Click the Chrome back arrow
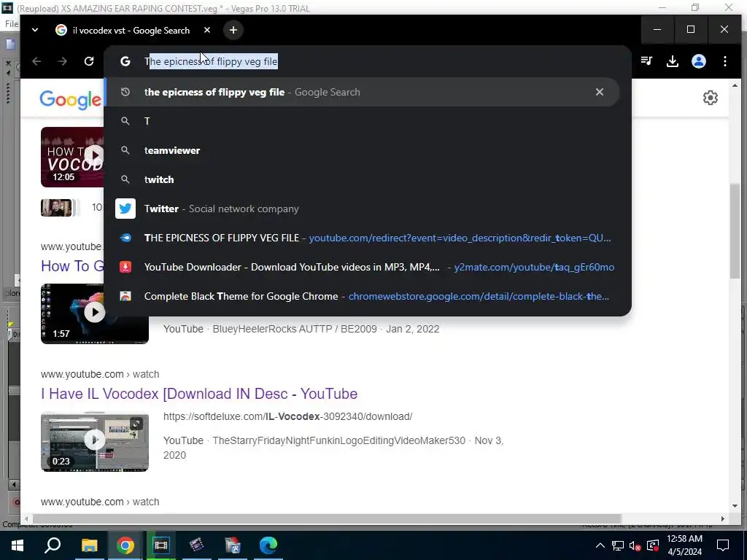 pyautogui.click(x=36, y=61)
